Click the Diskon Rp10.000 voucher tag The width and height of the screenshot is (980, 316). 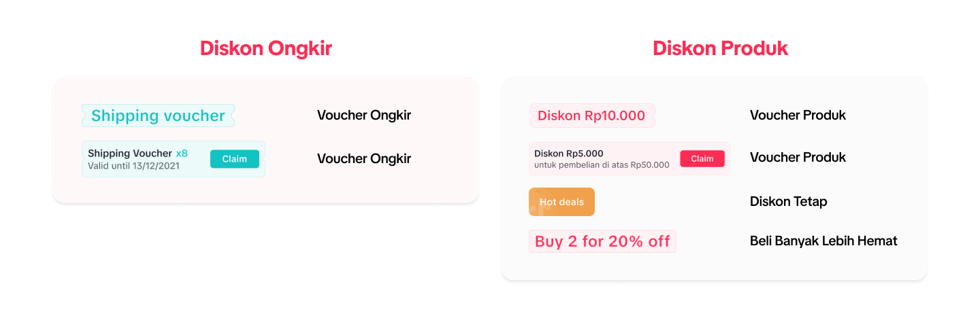pos(591,116)
